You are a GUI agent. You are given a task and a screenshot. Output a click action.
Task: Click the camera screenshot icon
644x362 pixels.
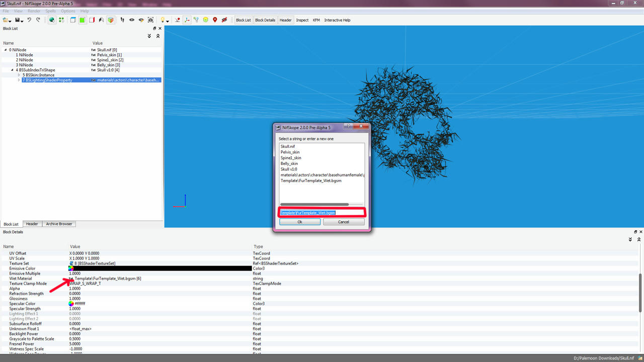[150, 20]
